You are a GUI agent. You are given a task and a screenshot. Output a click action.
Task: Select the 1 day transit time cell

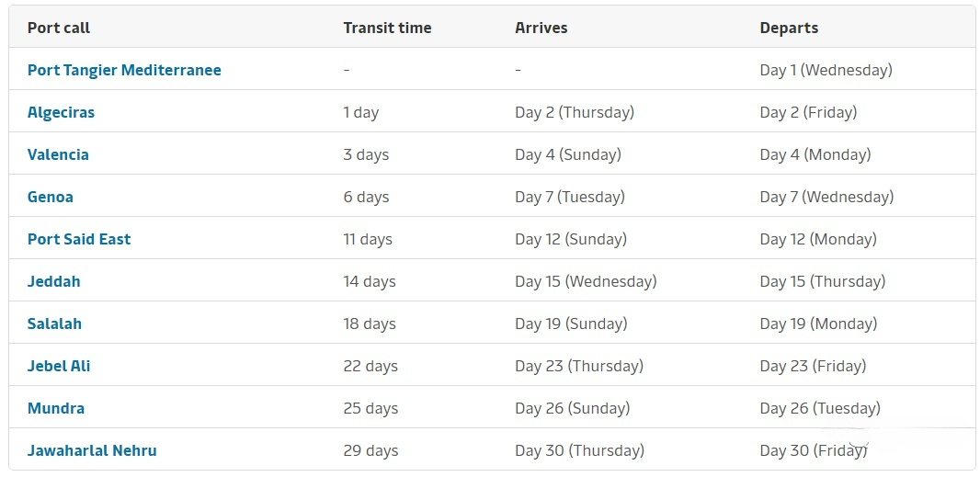[x=360, y=112]
